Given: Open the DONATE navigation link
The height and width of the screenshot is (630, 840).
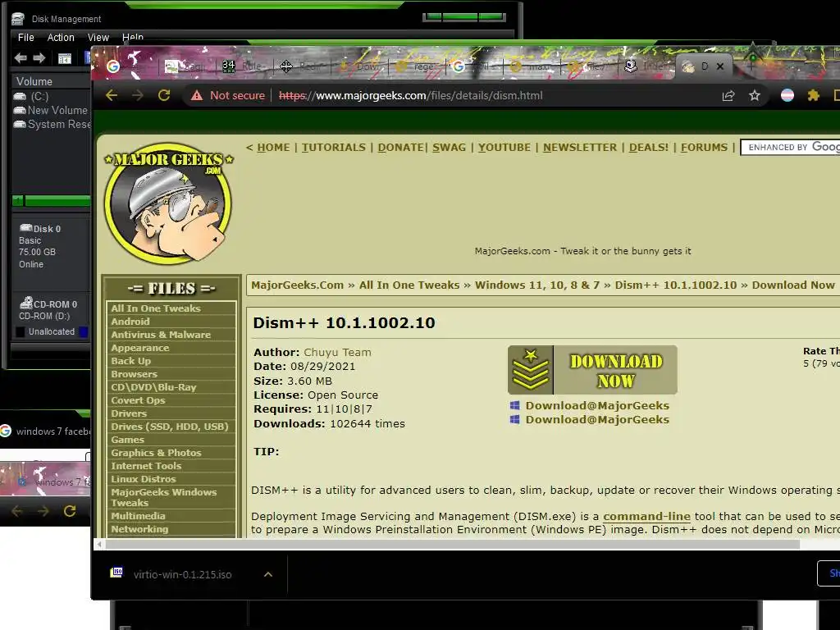Looking at the screenshot, I should [x=400, y=148].
